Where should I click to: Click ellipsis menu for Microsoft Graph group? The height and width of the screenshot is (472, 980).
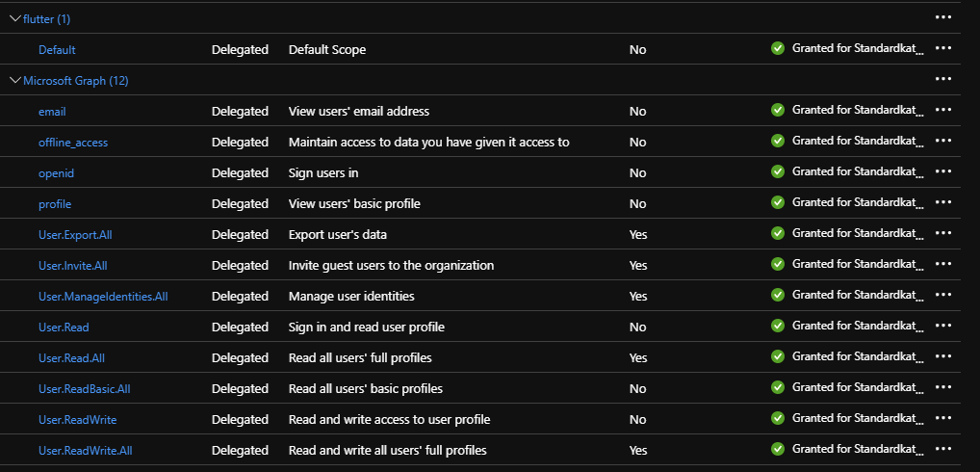pyautogui.click(x=943, y=79)
